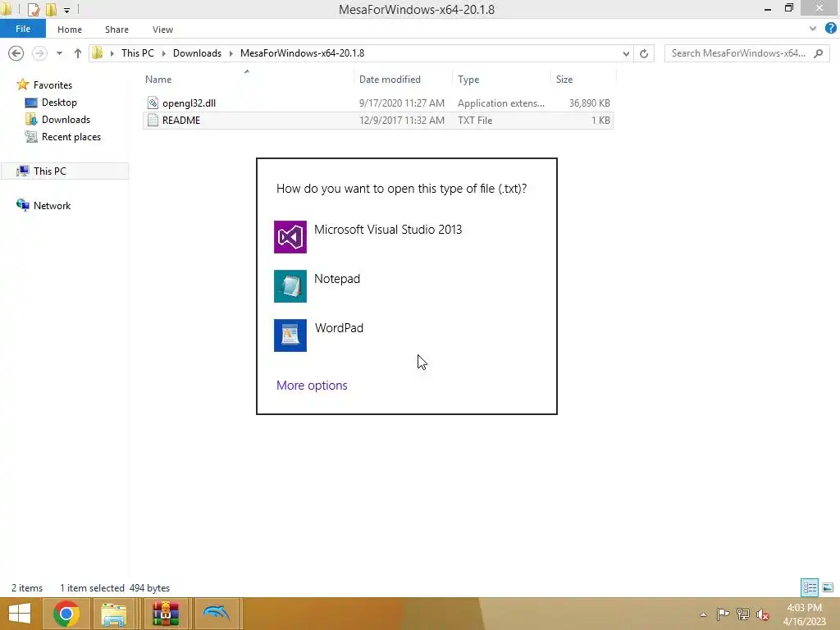This screenshot has width=840, height=630.
Task: Go back with the Back arrow
Action: [x=16, y=53]
